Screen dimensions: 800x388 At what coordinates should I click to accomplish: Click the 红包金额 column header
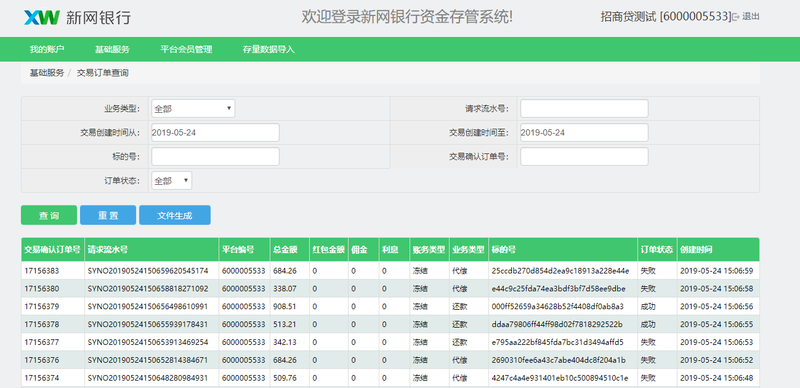point(329,250)
